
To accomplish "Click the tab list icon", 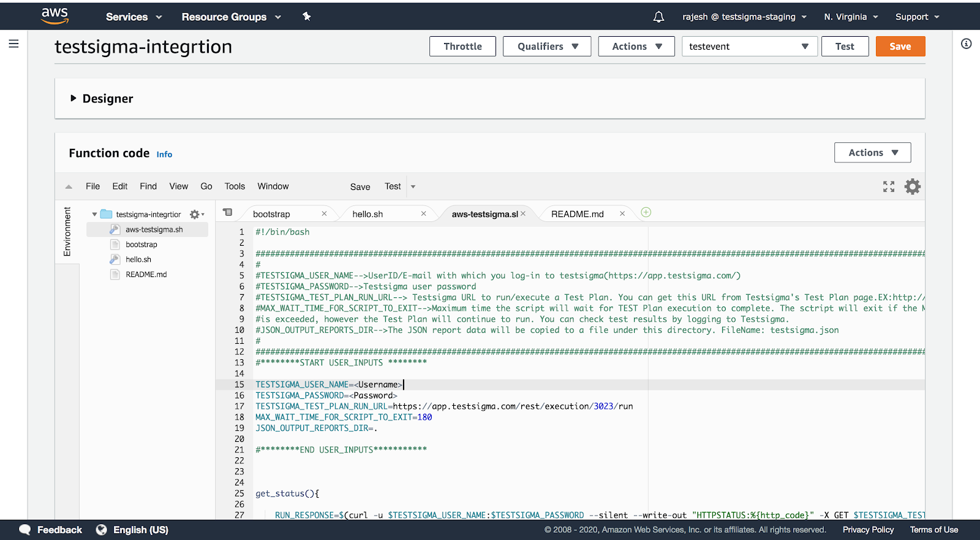I will [x=228, y=212].
